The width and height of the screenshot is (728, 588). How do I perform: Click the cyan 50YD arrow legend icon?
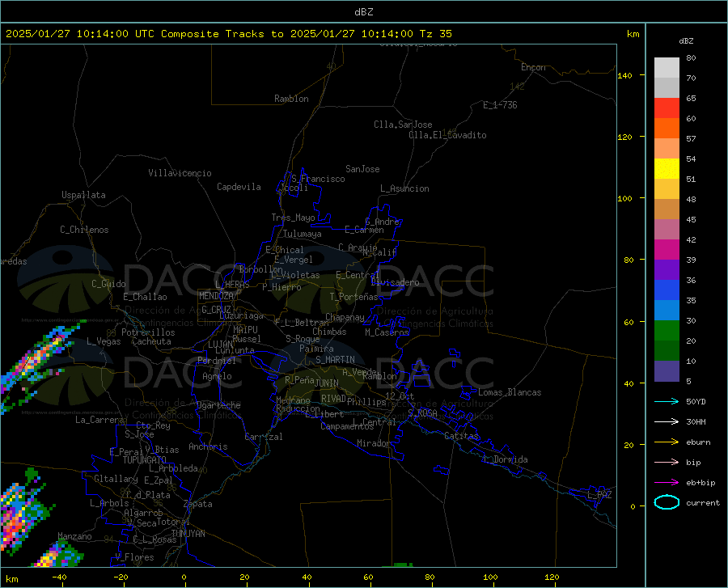(667, 401)
